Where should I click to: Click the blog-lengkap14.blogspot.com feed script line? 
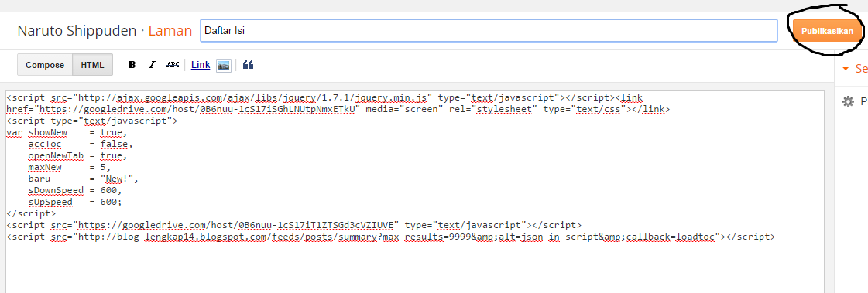click(391, 237)
